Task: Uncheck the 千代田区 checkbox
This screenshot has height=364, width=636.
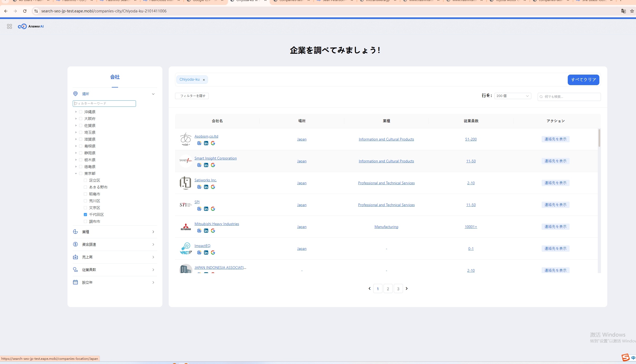Action: click(x=85, y=215)
